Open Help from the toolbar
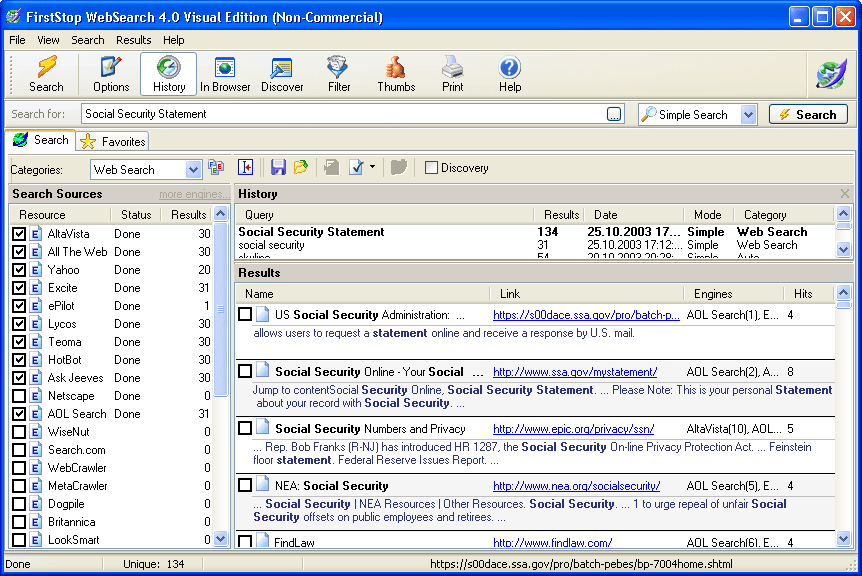862x576 pixels. pyautogui.click(x=510, y=74)
